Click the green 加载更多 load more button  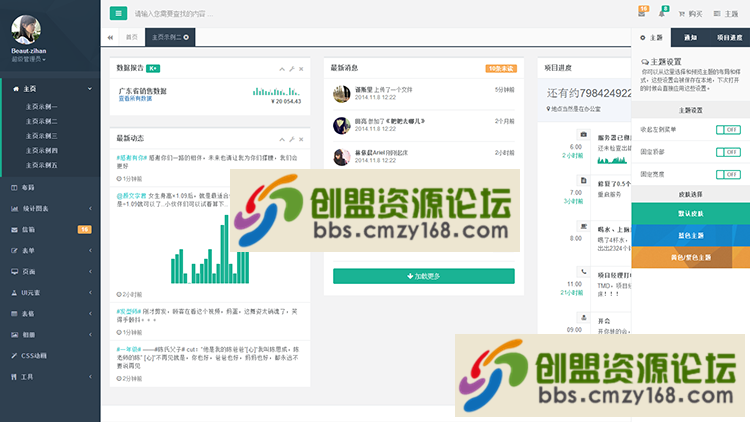[424, 276]
